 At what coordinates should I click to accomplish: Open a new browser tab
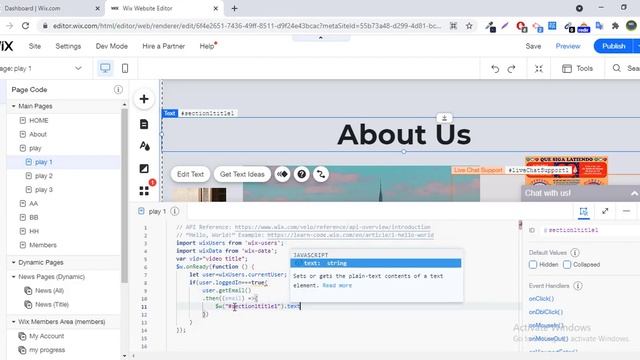pyautogui.click(x=234, y=8)
